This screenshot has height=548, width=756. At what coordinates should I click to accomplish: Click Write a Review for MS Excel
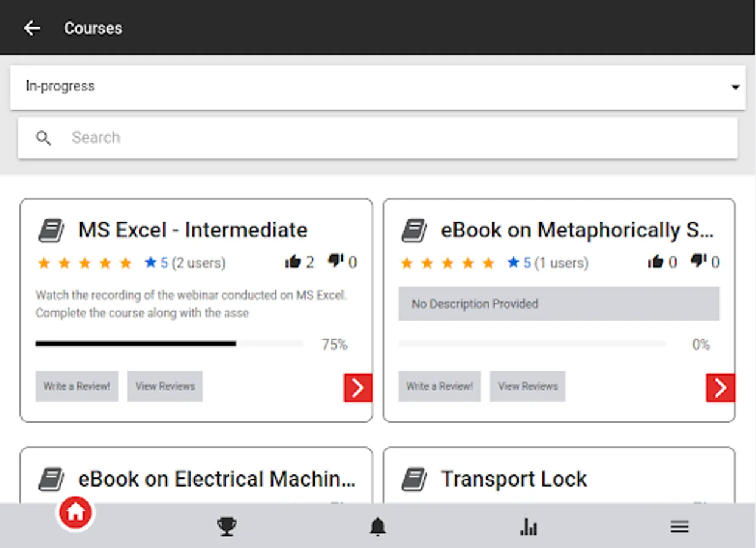coord(77,386)
